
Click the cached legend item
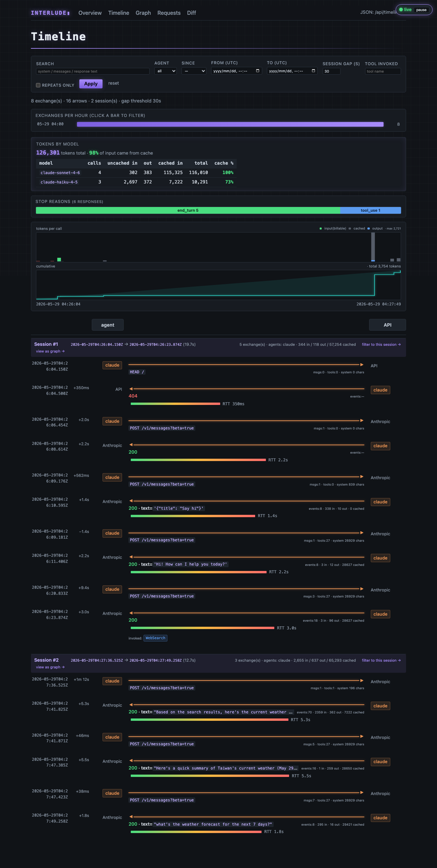(357, 229)
